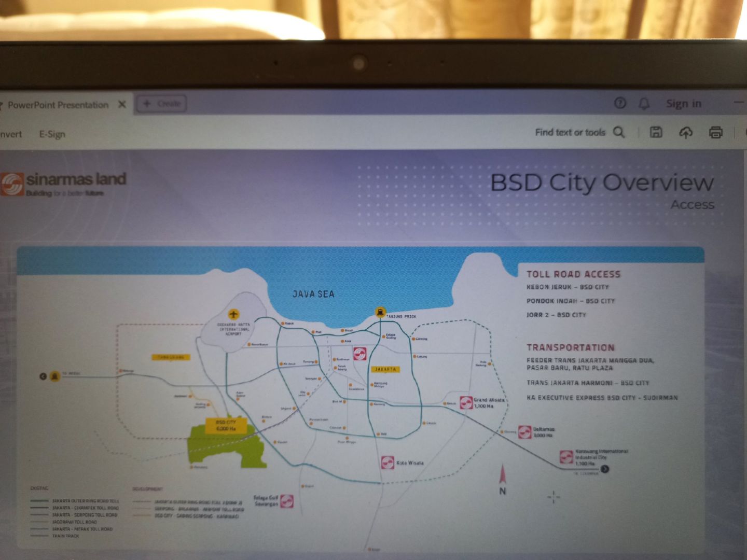
Task: Click the magnifying glass search icon
Action: 619,132
